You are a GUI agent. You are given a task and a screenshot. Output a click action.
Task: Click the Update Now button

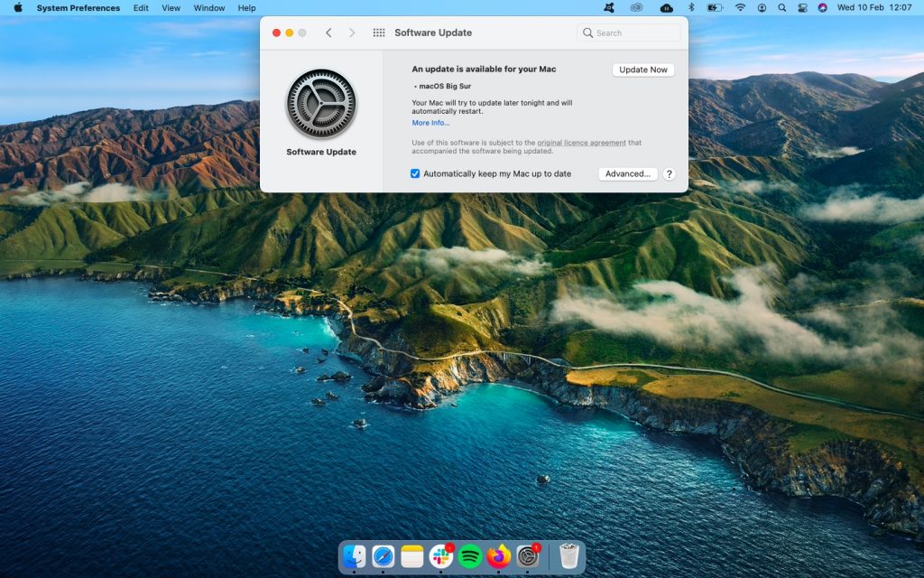[642, 70]
